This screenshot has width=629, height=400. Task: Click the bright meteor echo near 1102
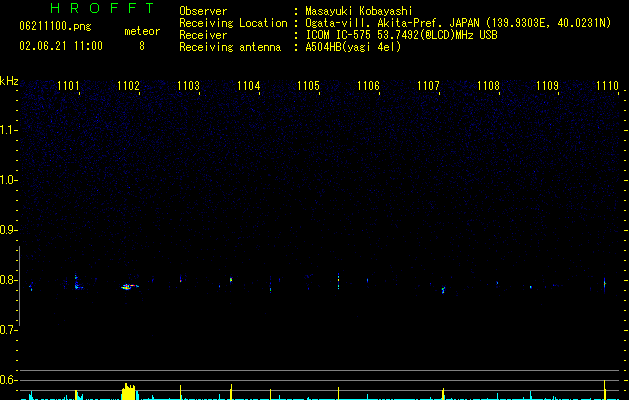coord(129,286)
